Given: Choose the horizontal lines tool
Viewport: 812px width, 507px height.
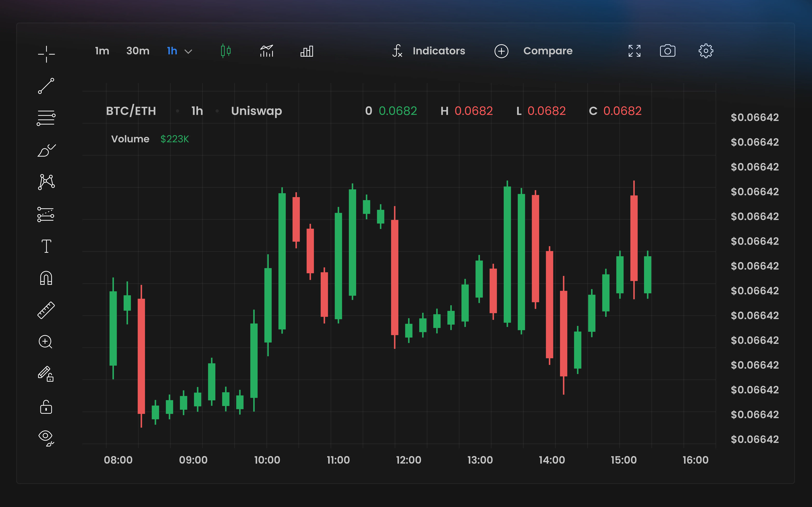Looking at the screenshot, I should click(46, 118).
